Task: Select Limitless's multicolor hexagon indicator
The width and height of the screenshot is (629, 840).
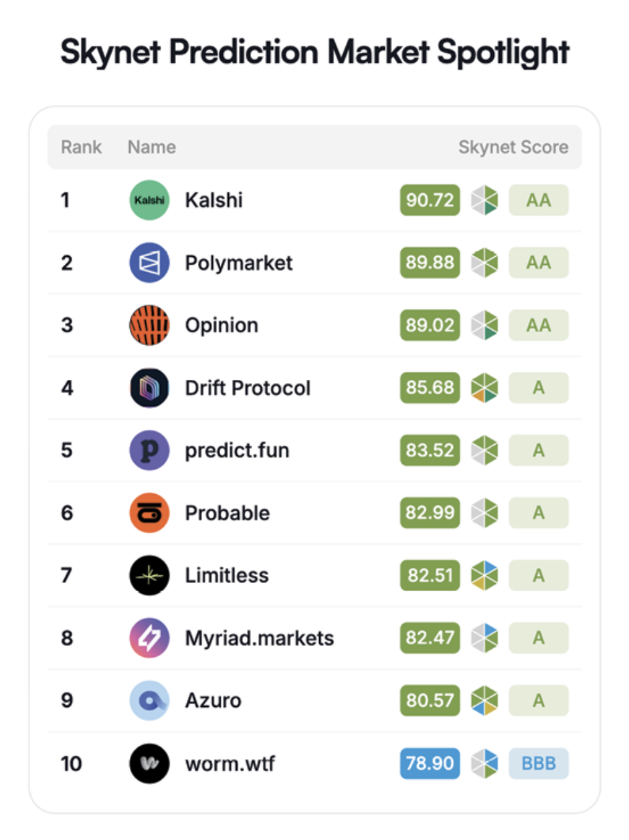Action: click(484, 575)
